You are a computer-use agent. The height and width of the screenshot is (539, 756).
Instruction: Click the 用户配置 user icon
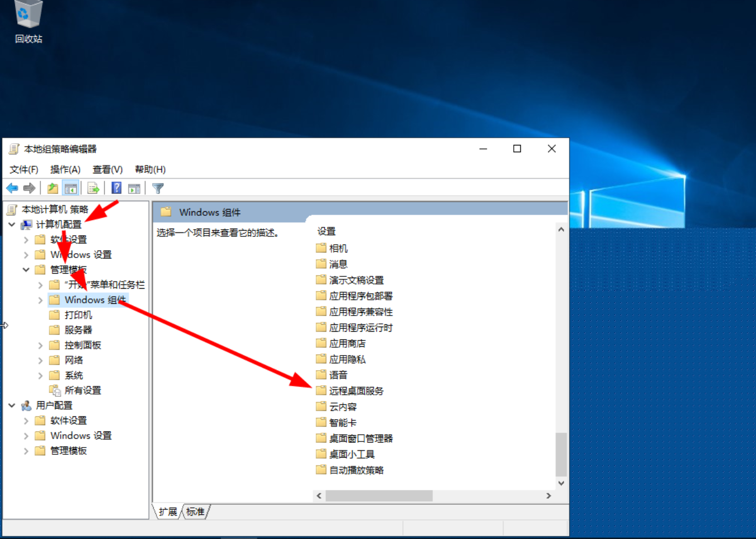pos(26,405)
